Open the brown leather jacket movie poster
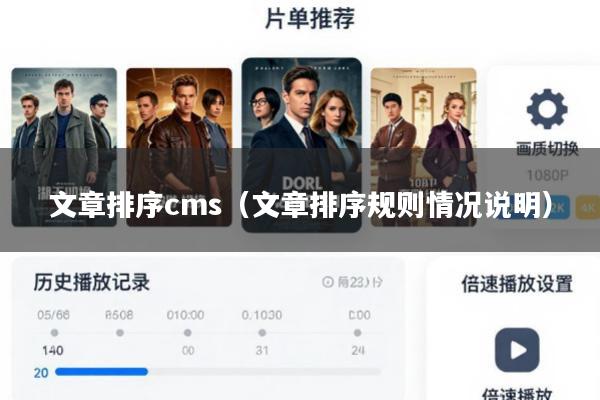This screenshot has height=400, width=600. coord(179,147)
